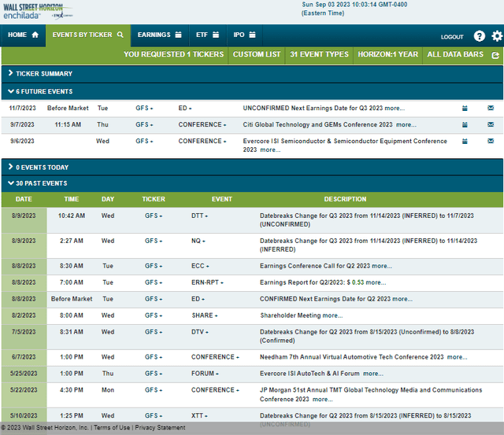Sort by the TICKER column header
The width and height of the screenshot is (504, 435).
click(x=154, y=199)
